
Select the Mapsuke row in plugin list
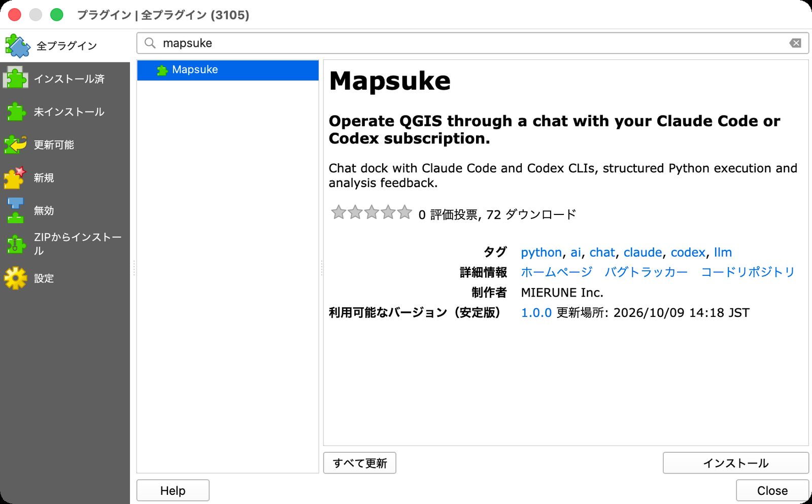coord(228,70)
